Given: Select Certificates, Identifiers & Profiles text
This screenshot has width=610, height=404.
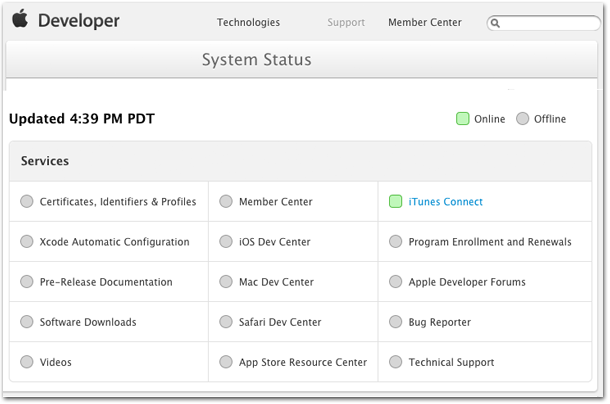Looking at the screenshot, I should (118, 202).
